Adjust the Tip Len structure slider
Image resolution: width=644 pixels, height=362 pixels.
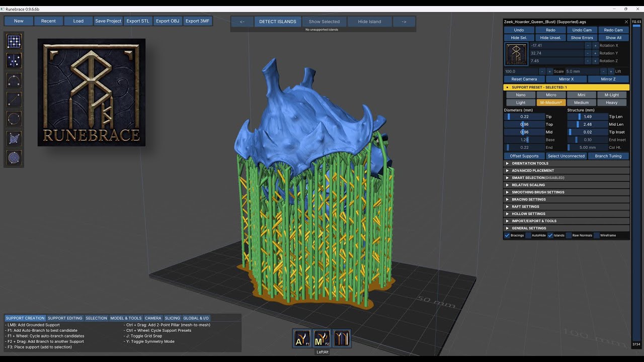pyautogui.click(x=588, y=117)
